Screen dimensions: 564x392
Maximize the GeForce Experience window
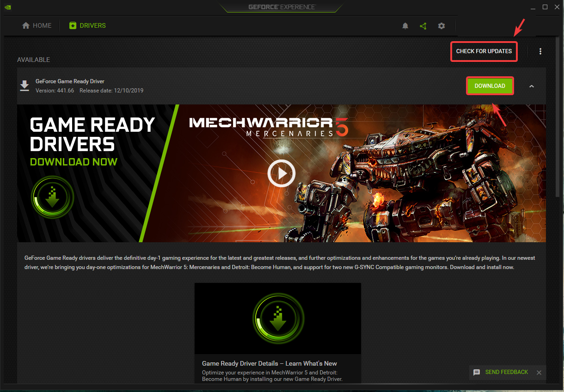[x=545, y=7]
